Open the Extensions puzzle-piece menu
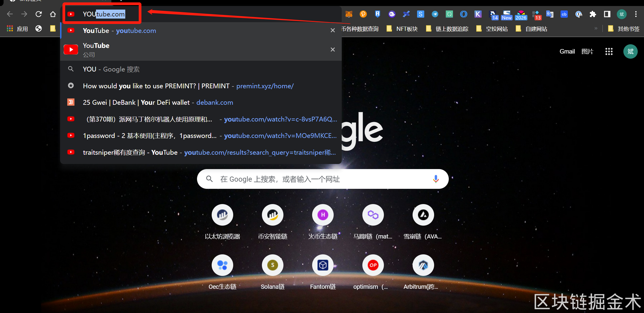The height and width of the screenshot is (313, 644). click(593, 14)
